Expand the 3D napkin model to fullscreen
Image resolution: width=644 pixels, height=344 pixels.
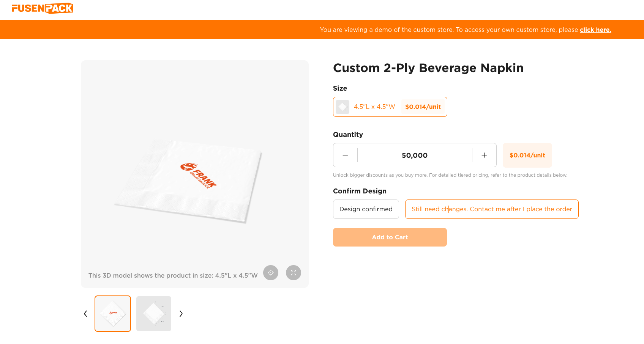click(293, 273)
